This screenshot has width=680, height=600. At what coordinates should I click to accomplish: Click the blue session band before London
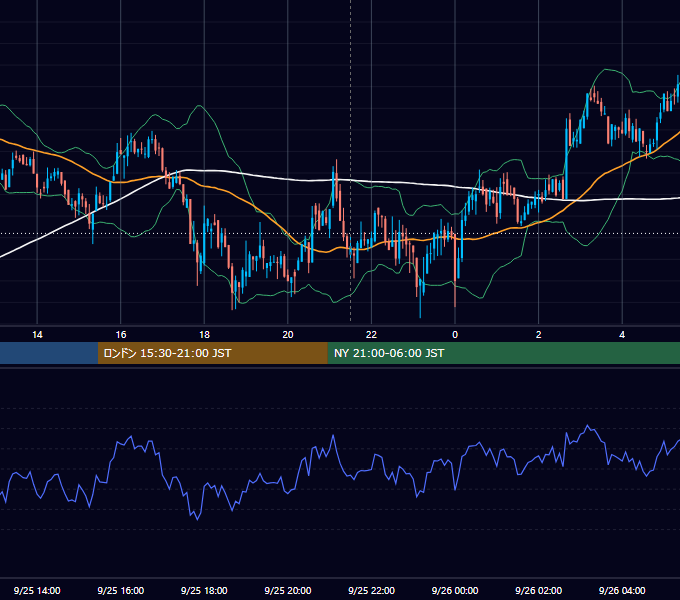point(49,353)
